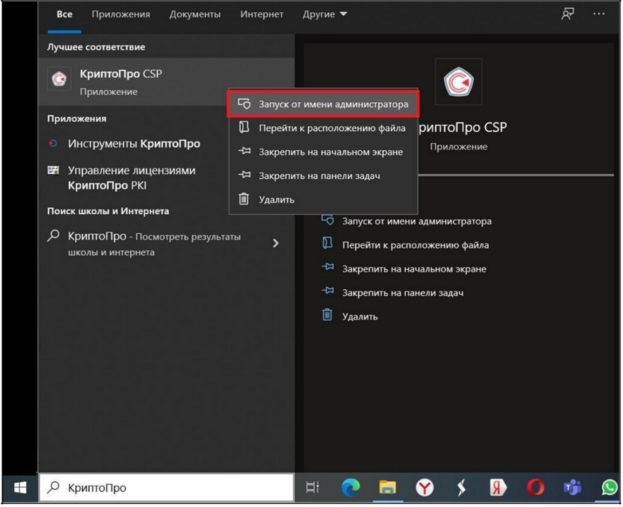
Task: Open Microsoft Teams taskbar icon
Action: (x=572, y=488)
